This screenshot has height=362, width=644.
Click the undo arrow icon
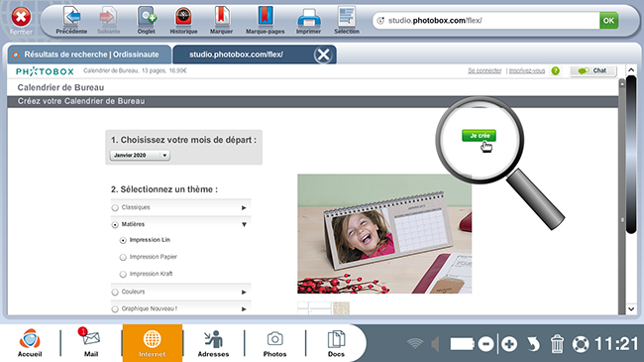pos(533,344)
